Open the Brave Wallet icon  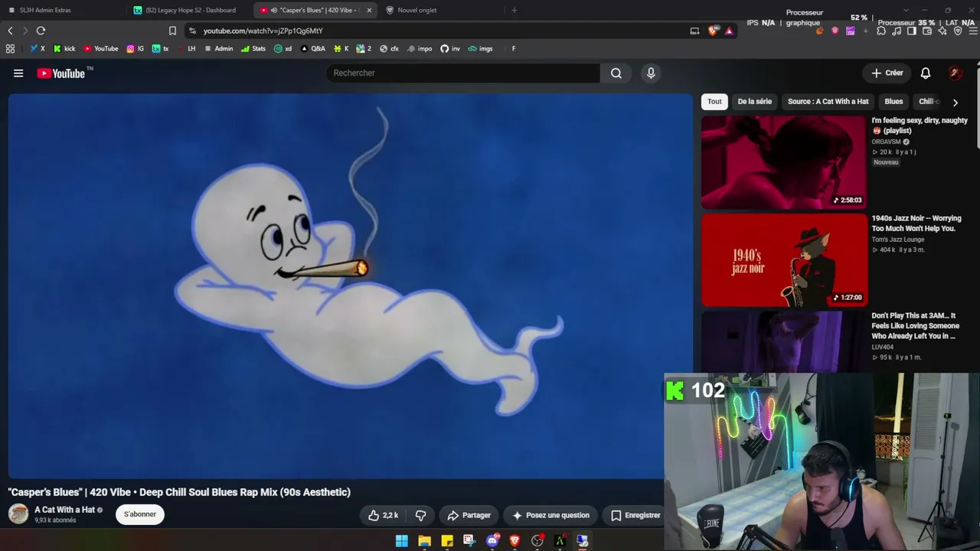point(927,31)
